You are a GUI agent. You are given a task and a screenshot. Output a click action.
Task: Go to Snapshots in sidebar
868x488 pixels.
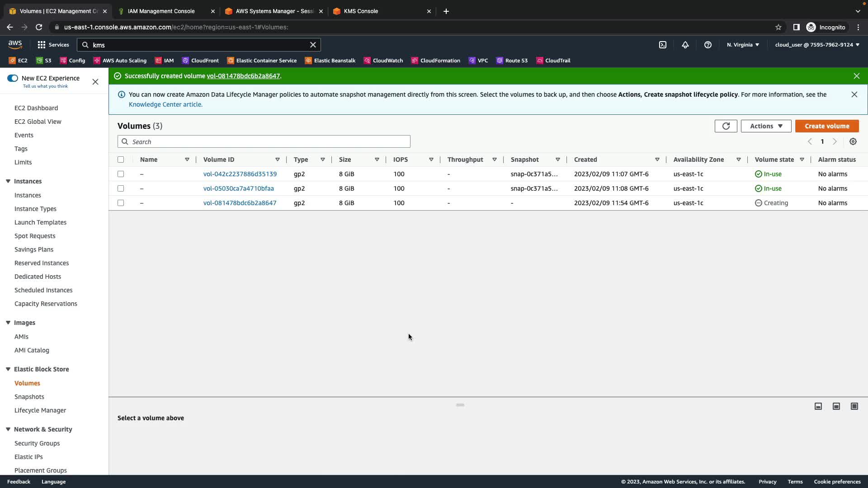[x=29, y=397]
